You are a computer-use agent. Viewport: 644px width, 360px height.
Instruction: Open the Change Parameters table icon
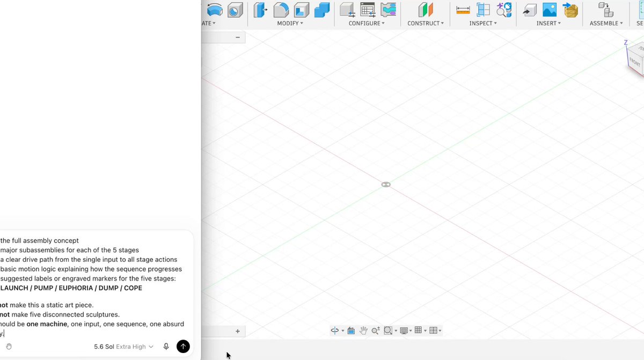point(368,10)
